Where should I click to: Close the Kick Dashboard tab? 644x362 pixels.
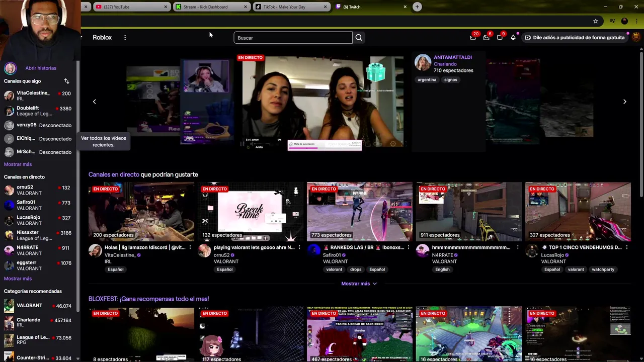click(x=246, y=7)
